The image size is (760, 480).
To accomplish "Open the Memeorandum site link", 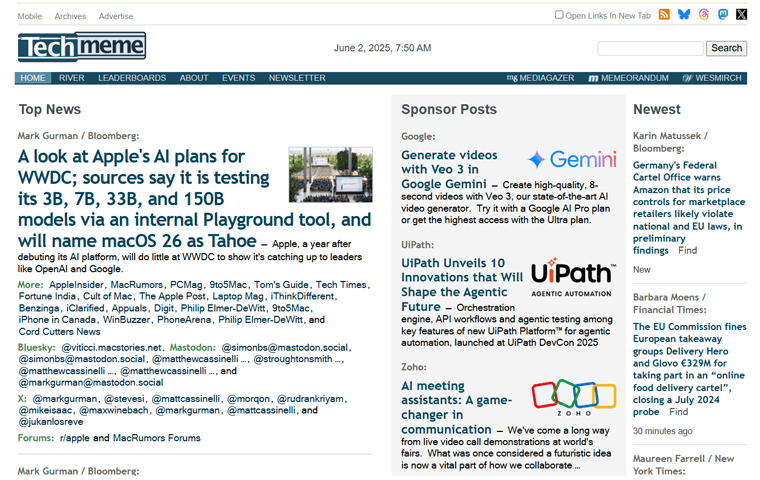I will (629, 78).
